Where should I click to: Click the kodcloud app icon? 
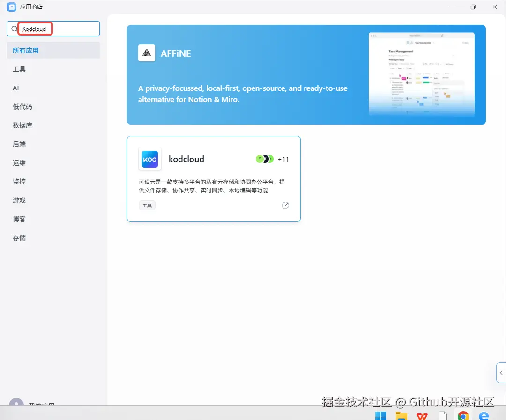click(150, 159)
